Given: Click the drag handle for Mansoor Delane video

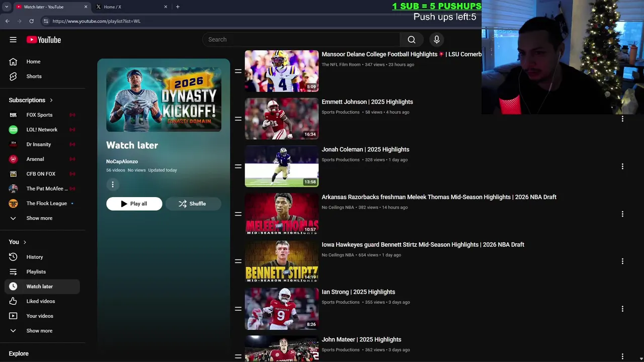Looking at the screenshot, I should 238,71.
